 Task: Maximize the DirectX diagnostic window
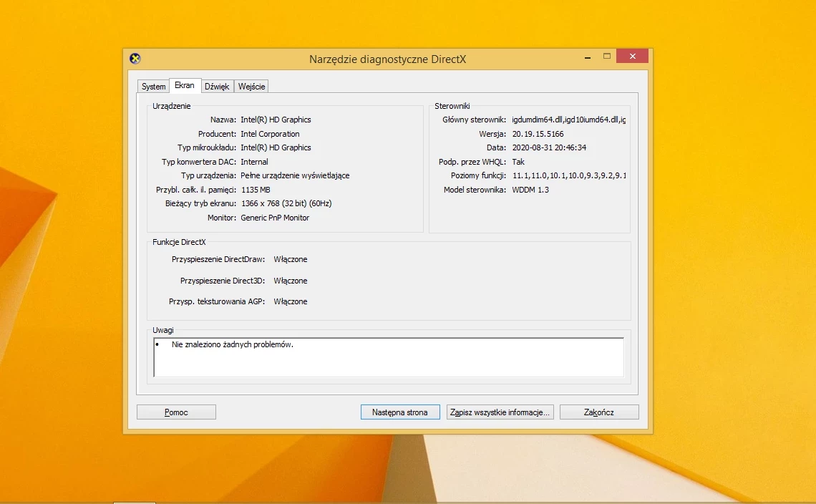(x=607, y=57)
